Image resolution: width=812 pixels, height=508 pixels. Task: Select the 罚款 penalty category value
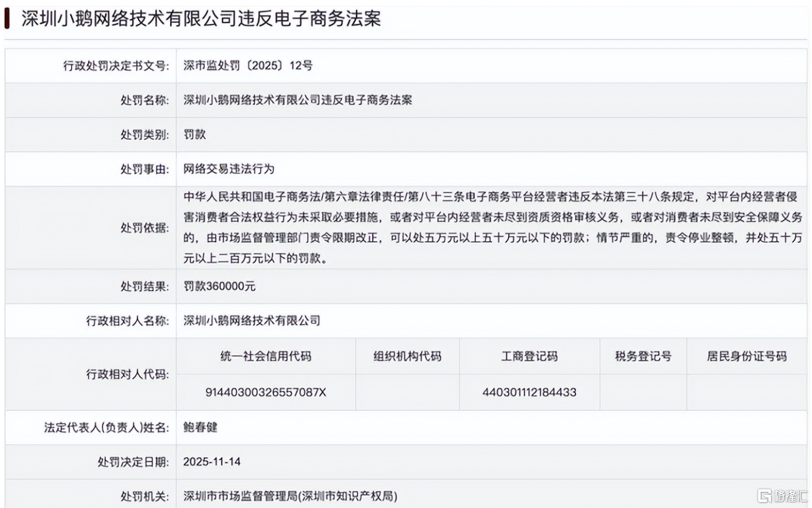[195, 134]
